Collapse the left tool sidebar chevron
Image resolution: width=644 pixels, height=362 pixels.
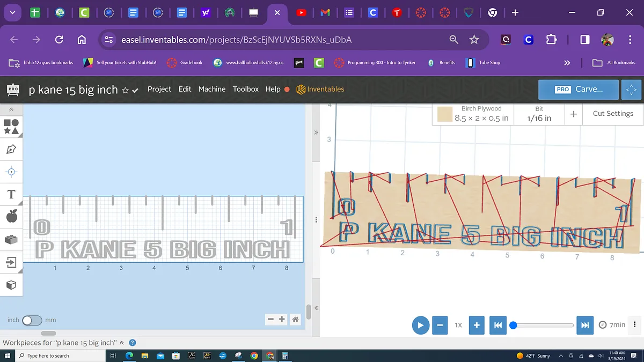point(11,109)
